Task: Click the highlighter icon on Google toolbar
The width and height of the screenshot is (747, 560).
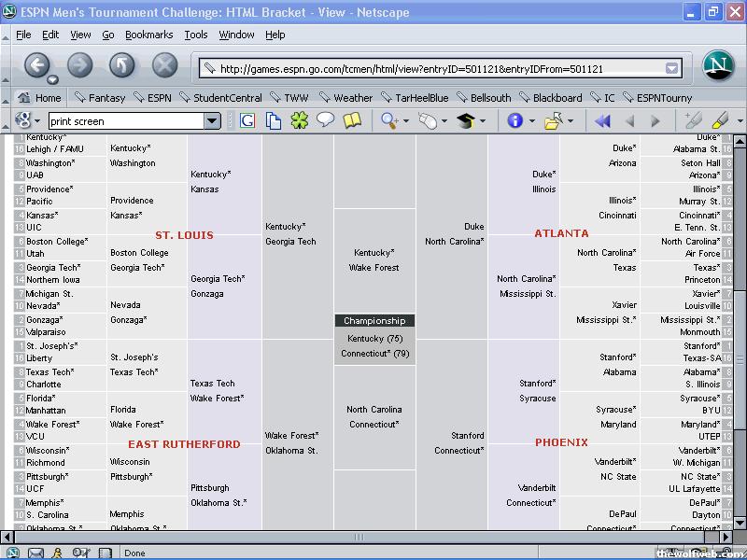Action: point(719,120)
